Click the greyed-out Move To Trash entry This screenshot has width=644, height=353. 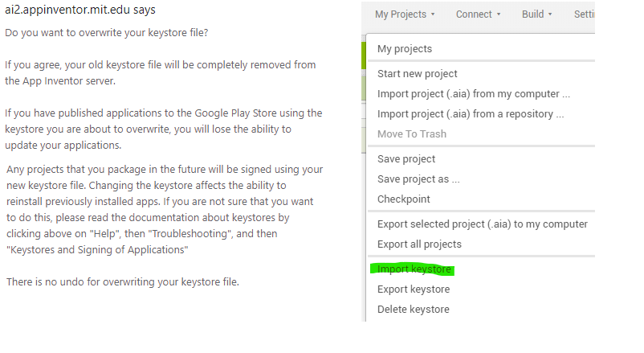tap(412, 134)
